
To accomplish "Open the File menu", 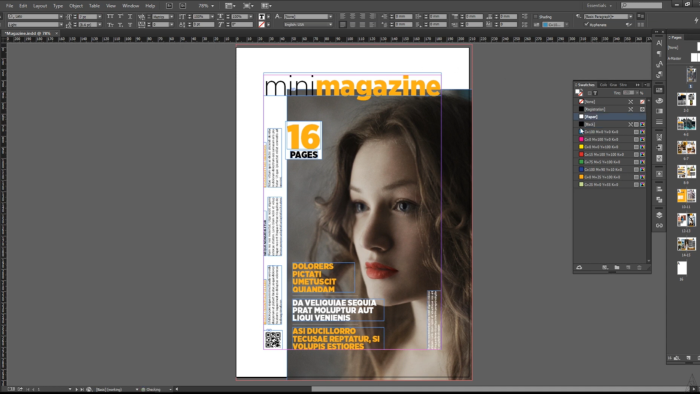I will point(9,6).
